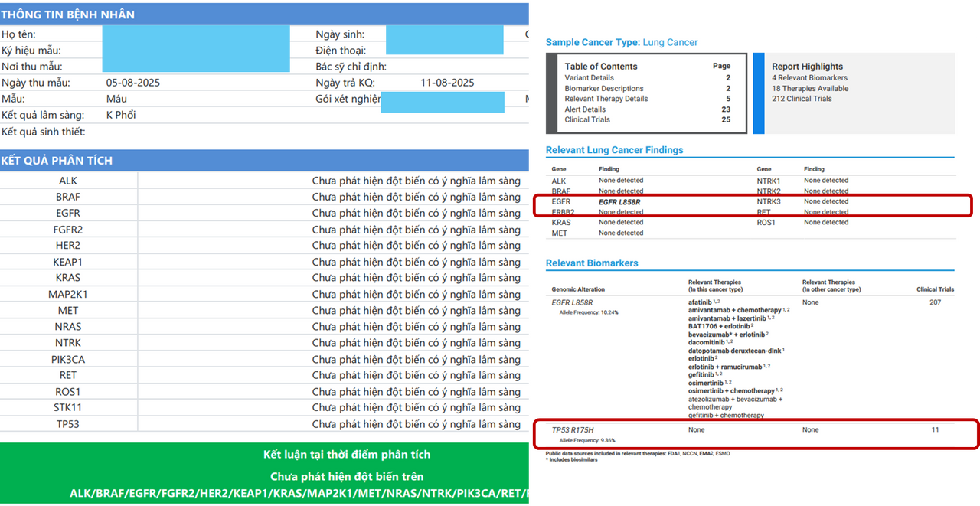The width and height of the screenshot is (980, 506).
Task: Select the bold EGFR L858R finding
Action: (619, 202)
